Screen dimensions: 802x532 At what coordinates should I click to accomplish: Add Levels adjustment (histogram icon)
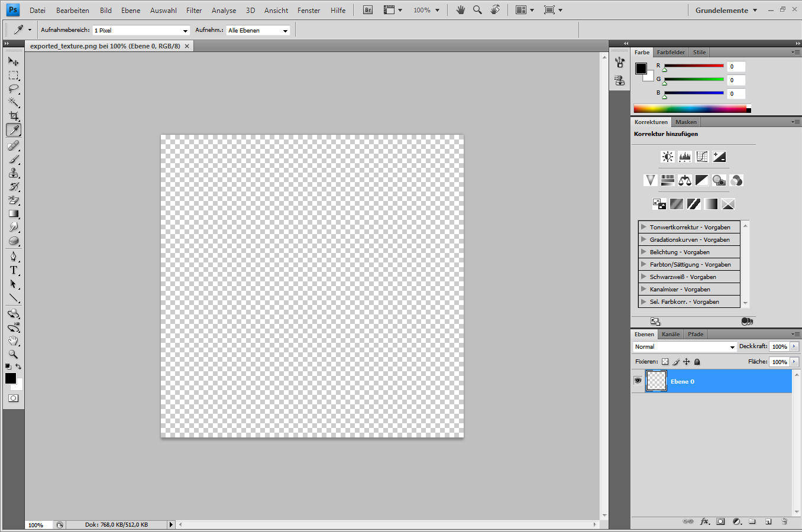[685, 157]
